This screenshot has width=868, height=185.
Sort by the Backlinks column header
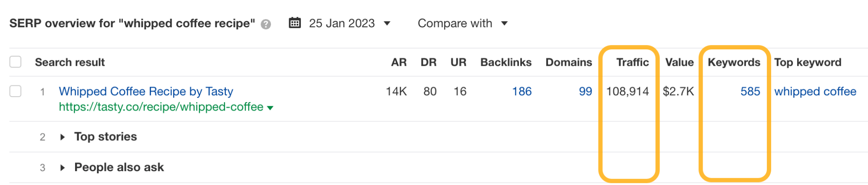pos(506,62)
